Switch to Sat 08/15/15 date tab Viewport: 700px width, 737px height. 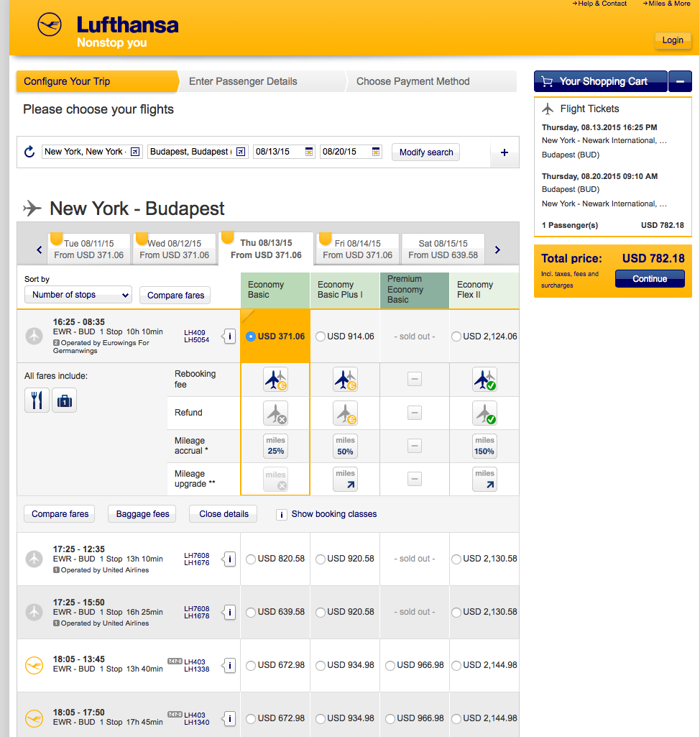coord(443,249)
